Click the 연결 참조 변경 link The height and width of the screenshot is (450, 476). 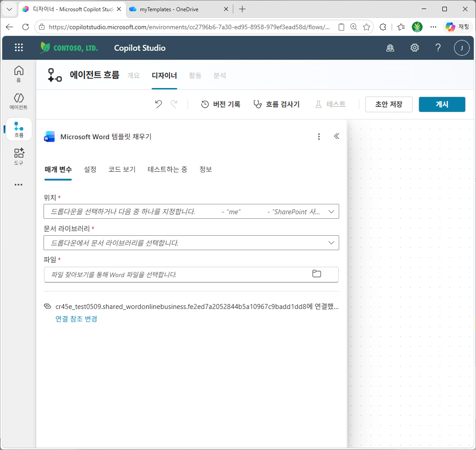[76, 319]
